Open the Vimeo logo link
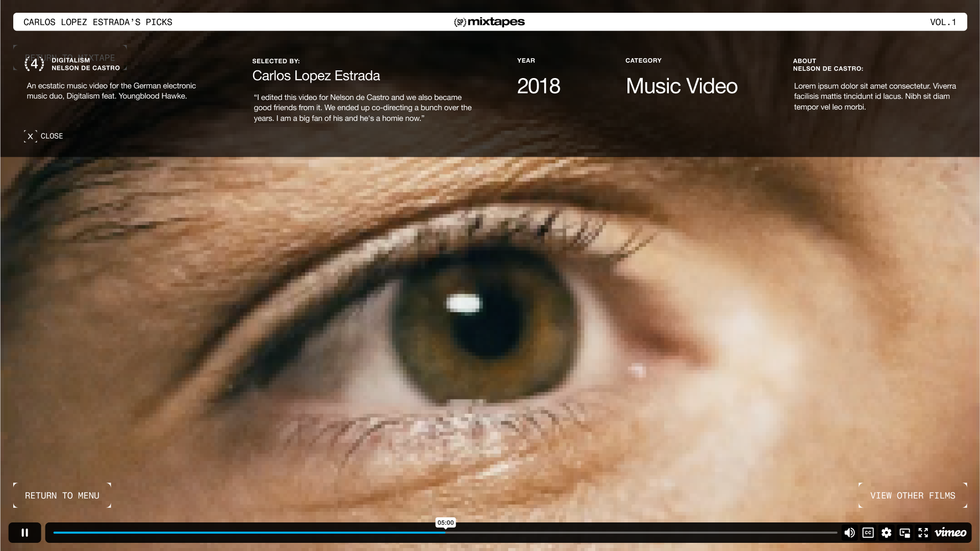 pyautogui.click(x=950, y=533)
